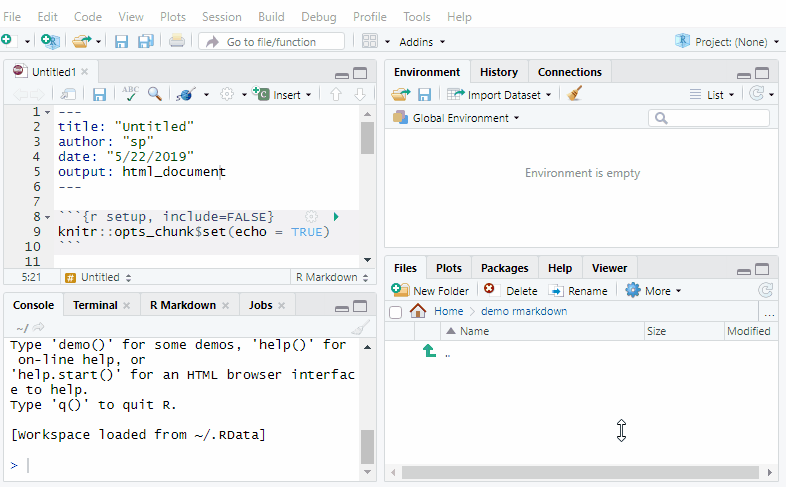
Task: Click the Go to file/function field
Action: pos(271,41)
